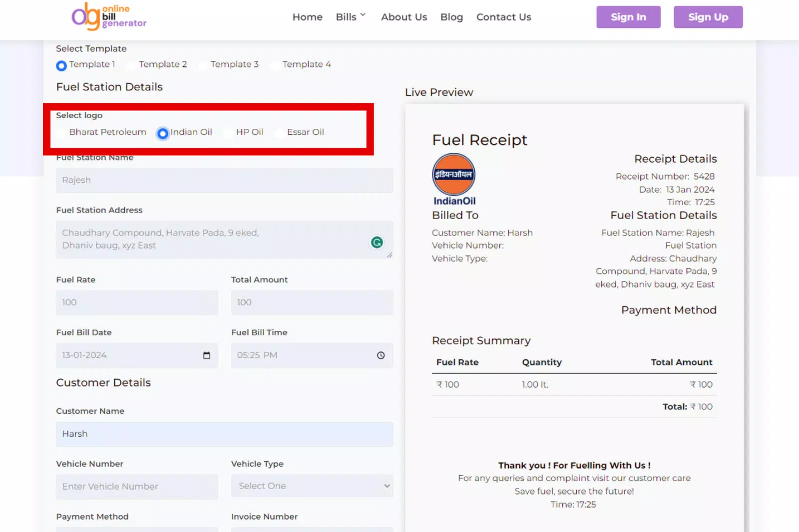Click the Grammarly icon in address field
799x532 pixels.
[377, 243]
